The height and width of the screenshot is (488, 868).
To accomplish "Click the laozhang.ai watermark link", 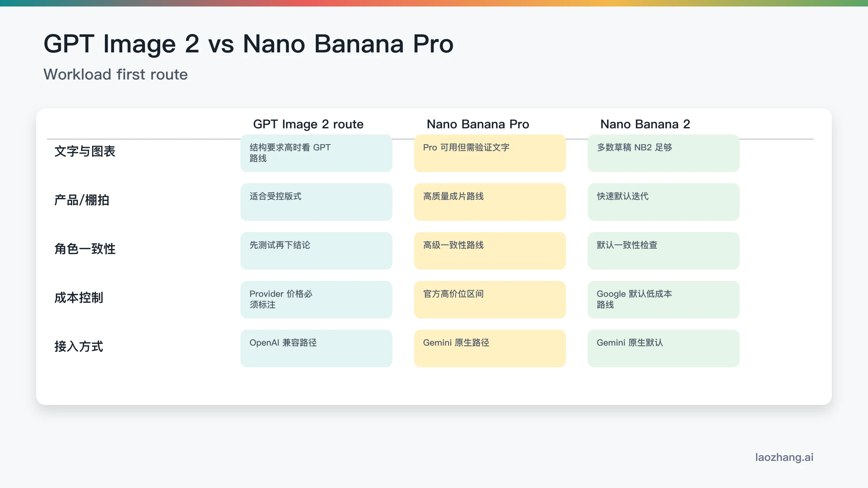I will click(x=784, y=457).
